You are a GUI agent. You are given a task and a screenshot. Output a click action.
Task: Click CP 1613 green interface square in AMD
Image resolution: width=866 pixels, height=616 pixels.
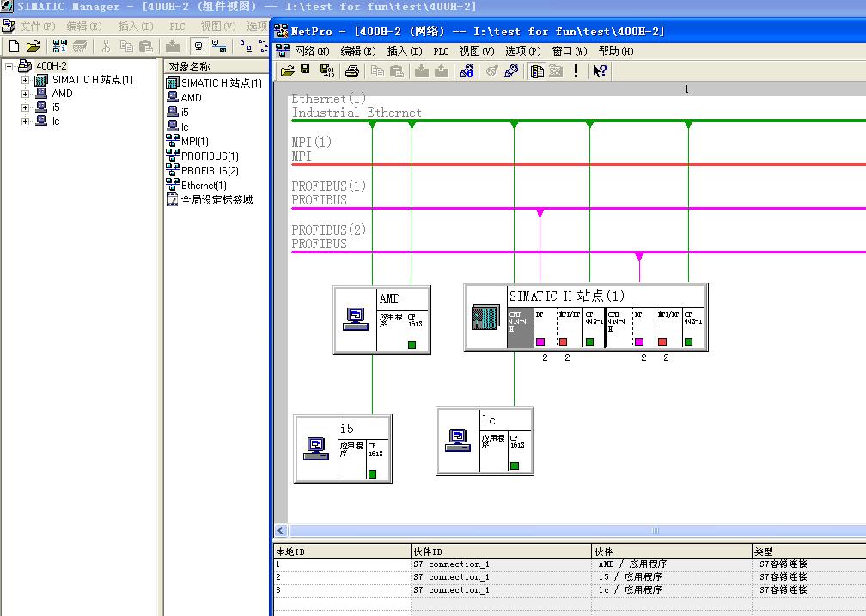click(412, 345)
